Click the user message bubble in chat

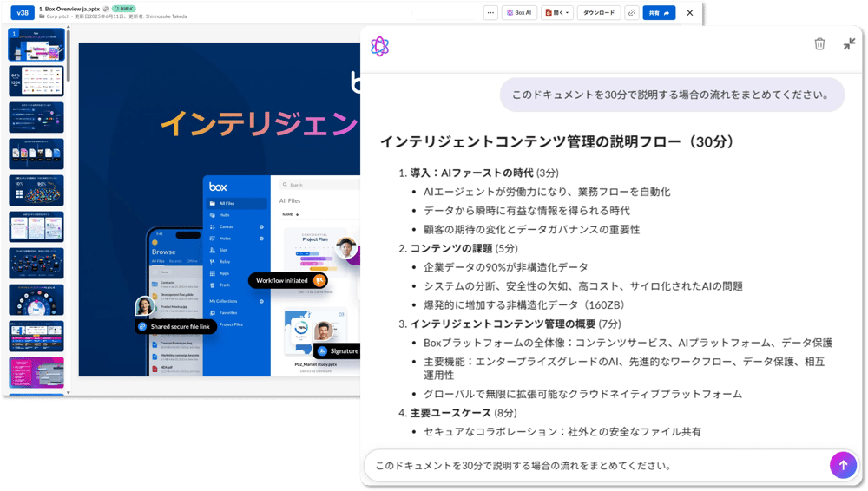(x=672, y=95)
